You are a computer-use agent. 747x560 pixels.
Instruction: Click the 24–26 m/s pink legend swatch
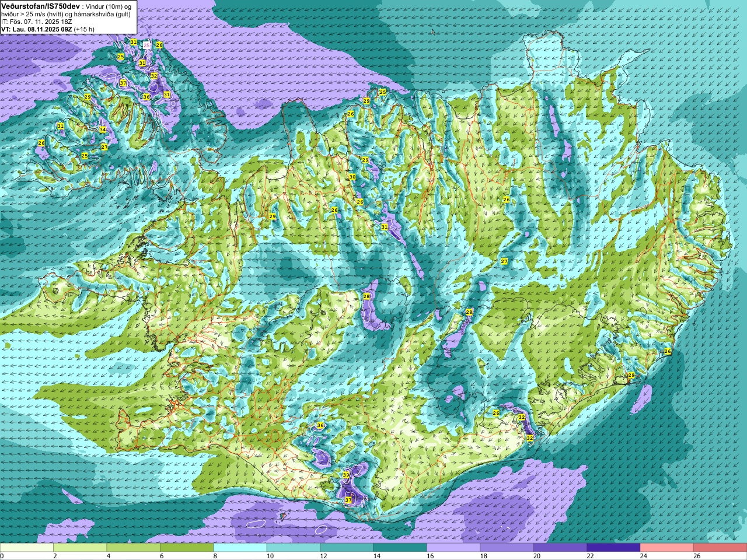(667, 548)
